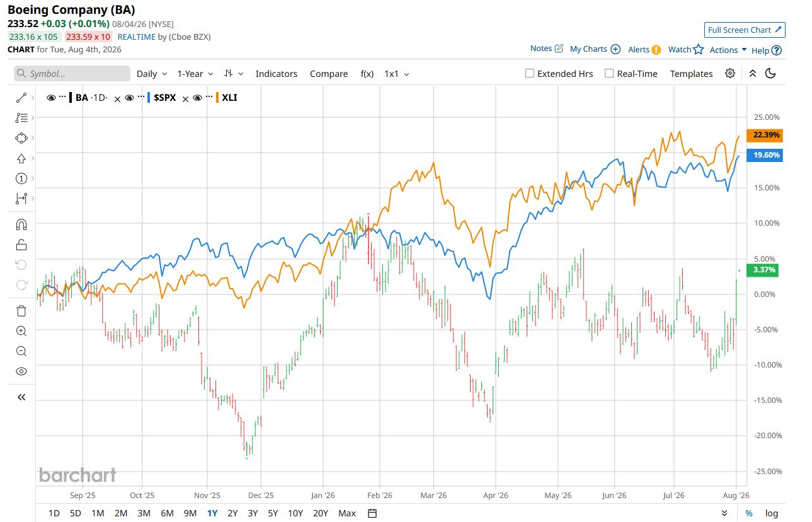Screen dimensions: 812x522
Task: Select the 1D time range
Action: [x=54, y=513]
